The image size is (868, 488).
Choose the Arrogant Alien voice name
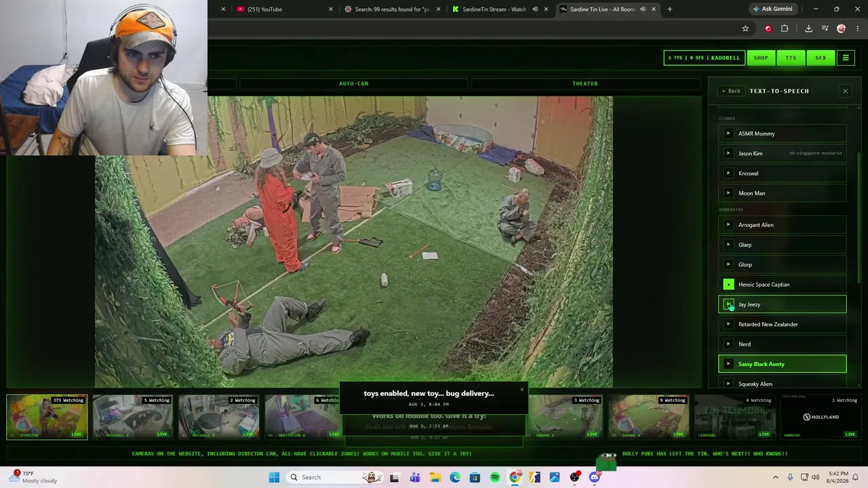click(x=755, y=225)
